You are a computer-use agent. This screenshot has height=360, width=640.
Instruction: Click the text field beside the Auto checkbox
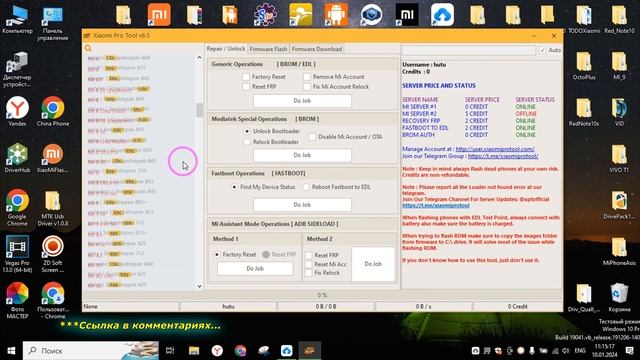(469, 50)
